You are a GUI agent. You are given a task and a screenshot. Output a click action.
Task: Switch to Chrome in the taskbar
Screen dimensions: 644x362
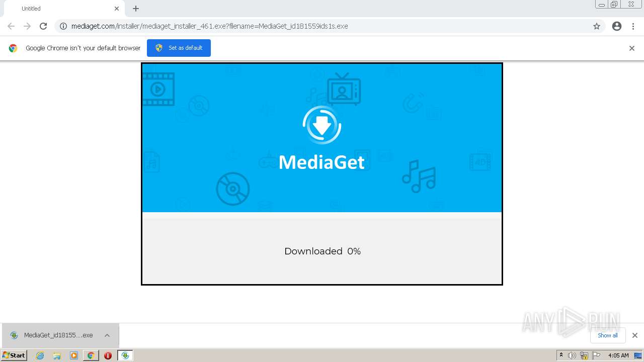point(91,355)
